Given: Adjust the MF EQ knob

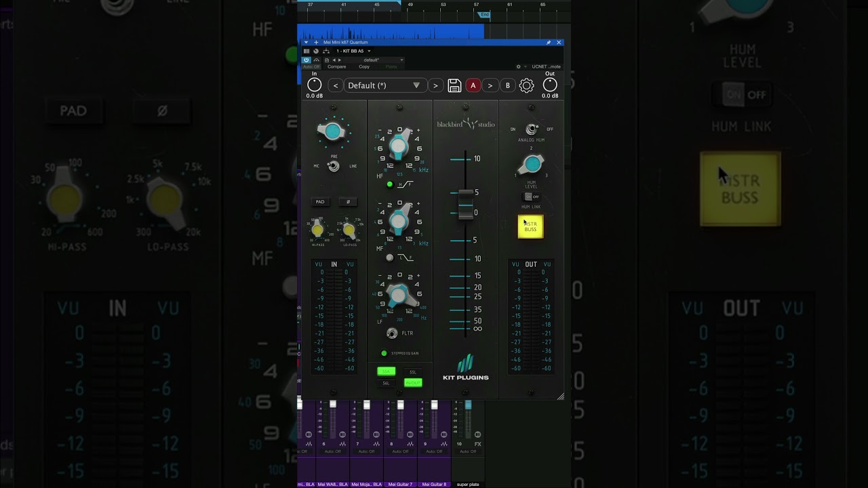Looking at the screenshot, I should 399,220.
